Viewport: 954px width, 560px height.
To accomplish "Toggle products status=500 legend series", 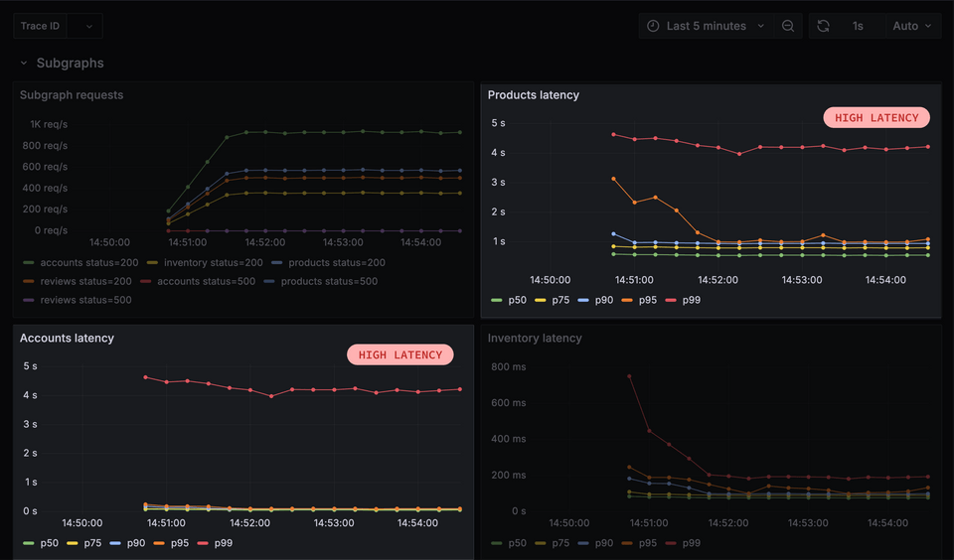I will click(x=329, y=282).
